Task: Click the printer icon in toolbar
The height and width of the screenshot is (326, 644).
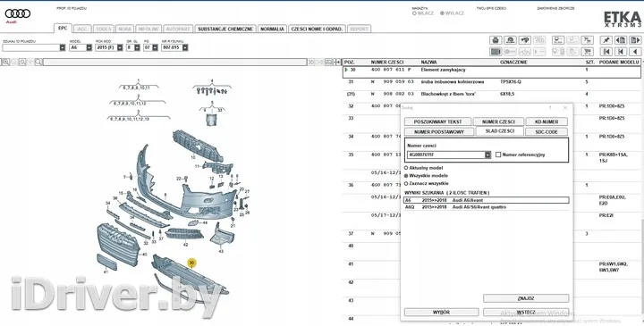Action: pyautogui.click(x=496, y=40)
